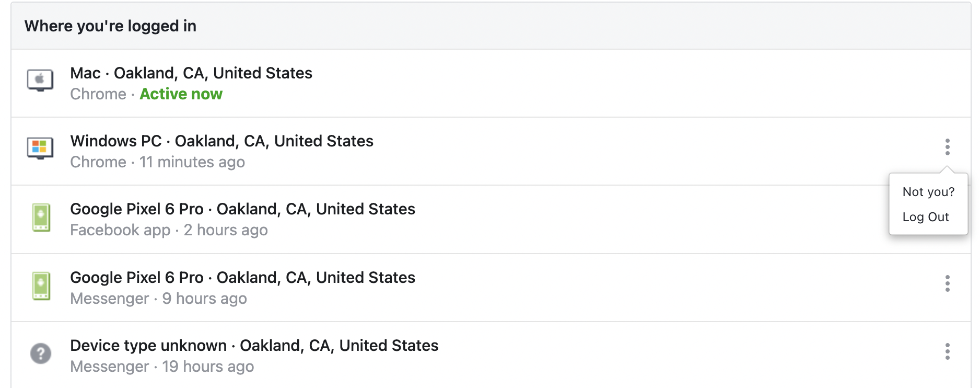Click the Windows PC device icon

click(40, 148)
